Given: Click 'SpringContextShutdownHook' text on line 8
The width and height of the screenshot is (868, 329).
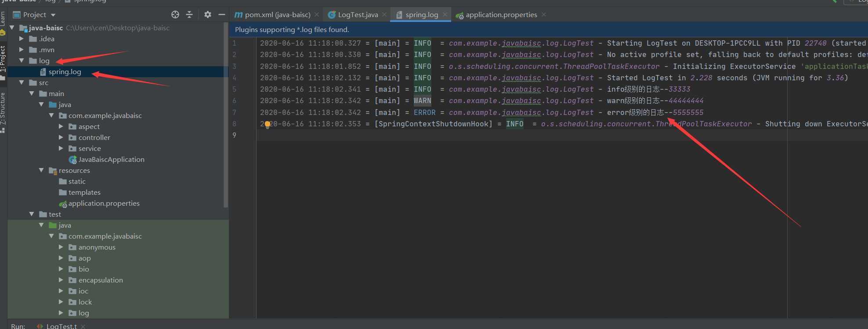Looking at the screenshot, I should click(433, 124).
